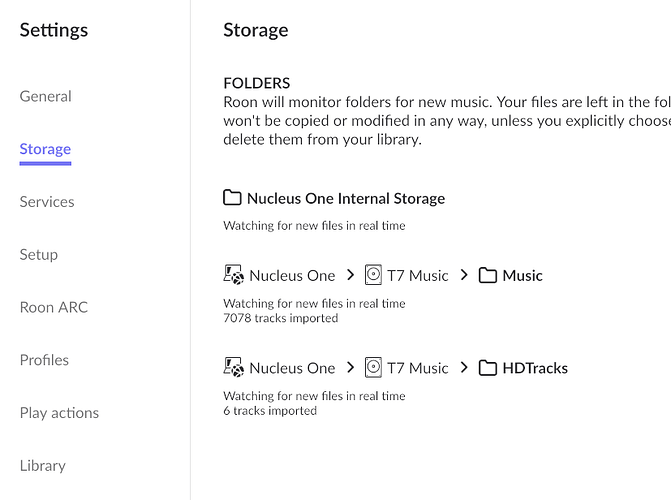Click the HDTracks folder icon

488,368
